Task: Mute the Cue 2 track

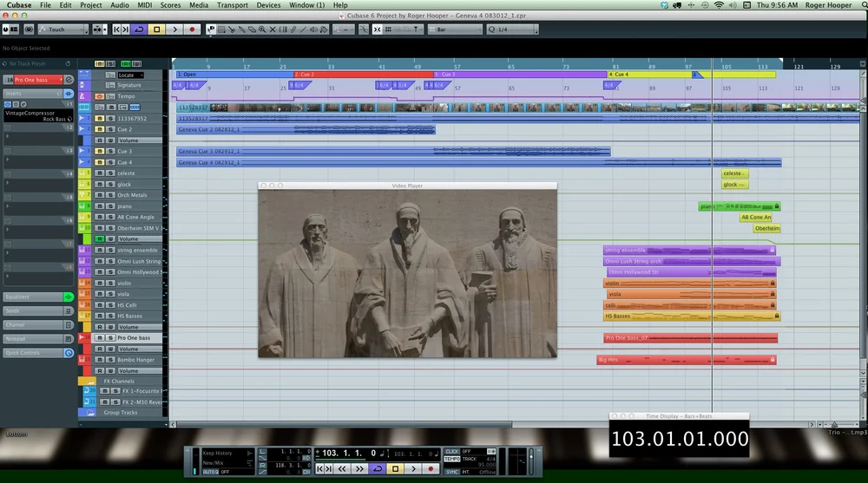Action: tap(100, 129)
